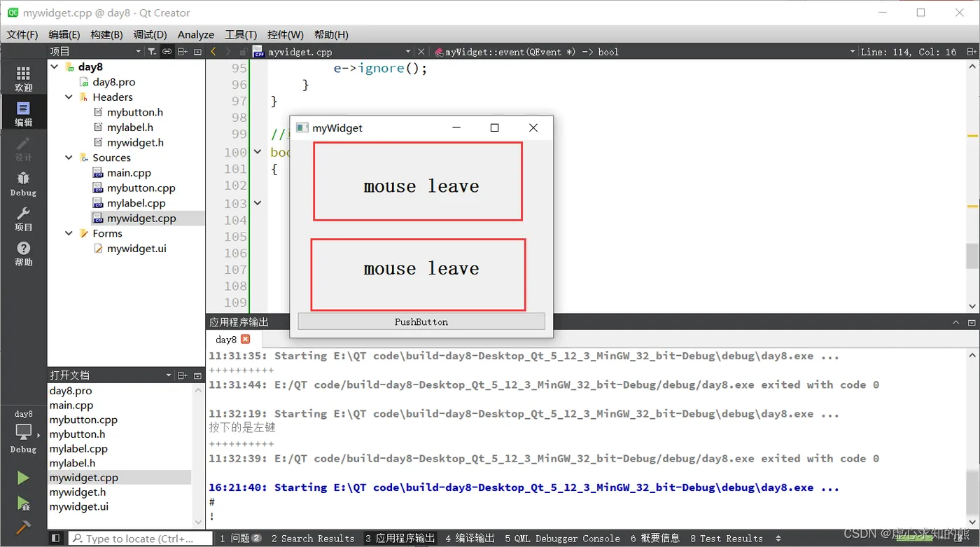Close the Open Documents panel
This screenshot has height=547, width=980.
point(197,375)
